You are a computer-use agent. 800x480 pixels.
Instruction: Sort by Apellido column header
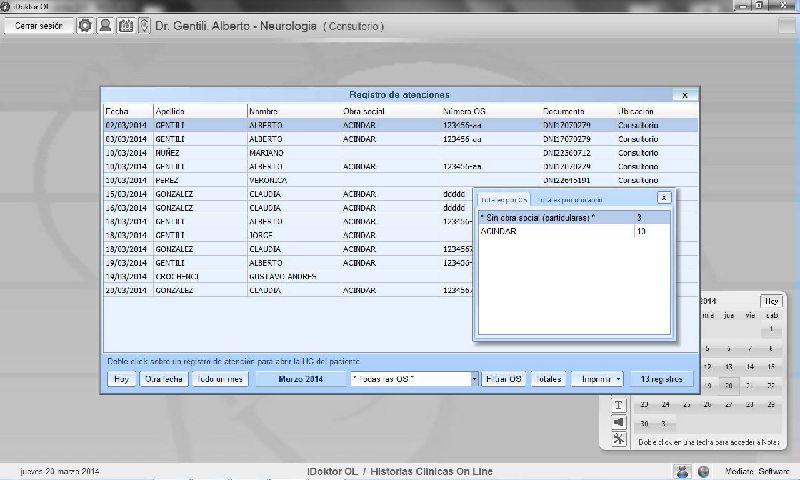200,111
